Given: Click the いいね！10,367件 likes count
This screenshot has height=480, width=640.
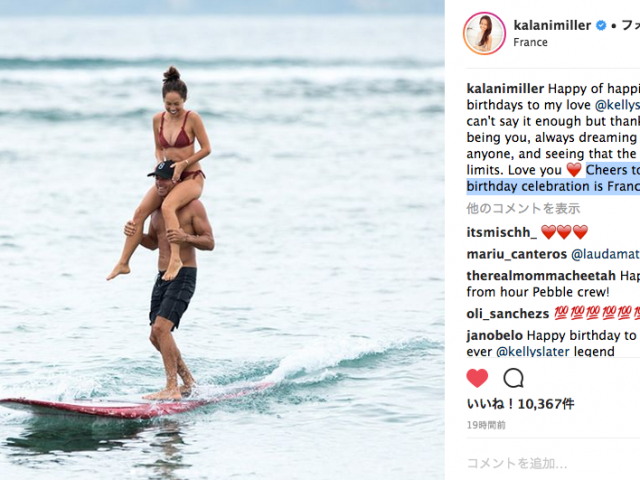Looking at the screenshot, I should tap(520, 404).
